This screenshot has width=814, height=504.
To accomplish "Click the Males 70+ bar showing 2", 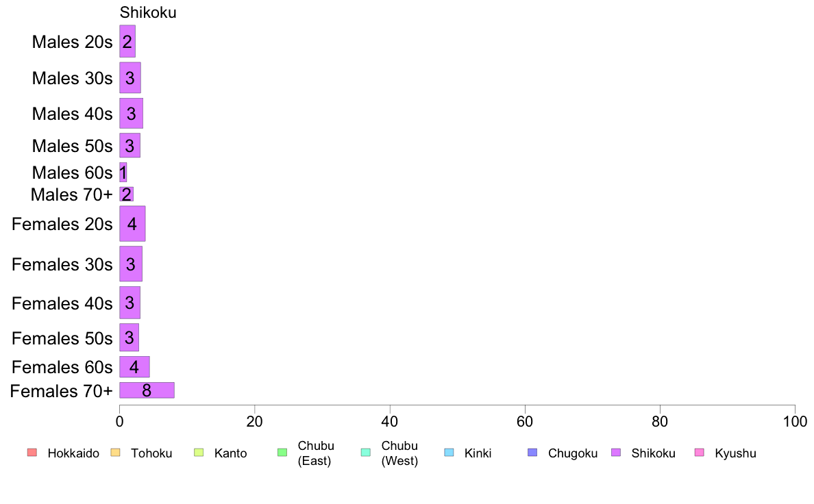I will [x=127, y=194].
